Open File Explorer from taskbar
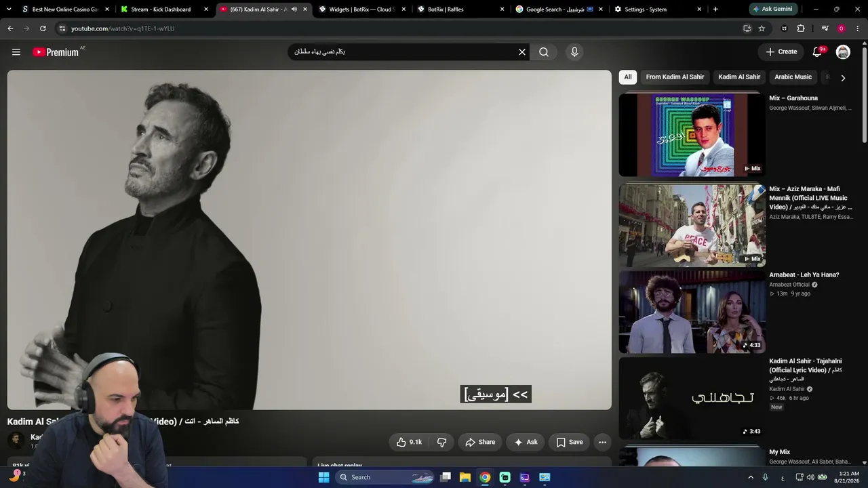 (465, 477)
